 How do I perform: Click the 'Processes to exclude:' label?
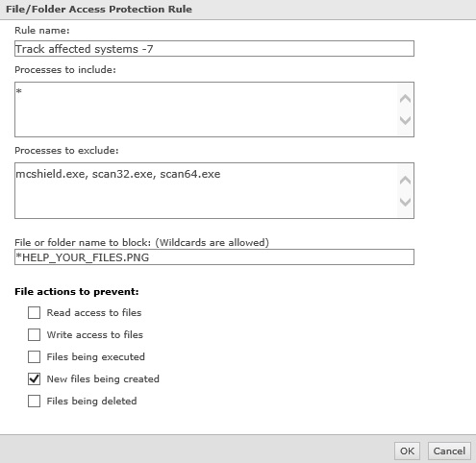pos(66,151)
